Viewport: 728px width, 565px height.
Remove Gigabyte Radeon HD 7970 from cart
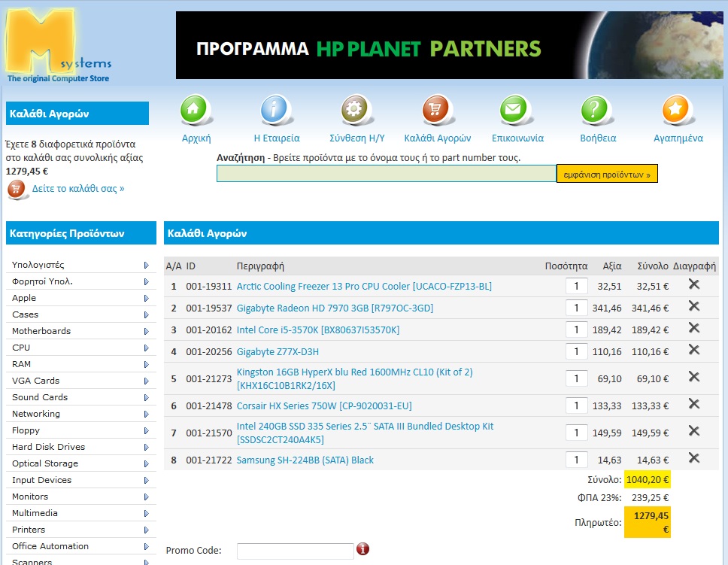pyautogui.click(x=693, y=306)
